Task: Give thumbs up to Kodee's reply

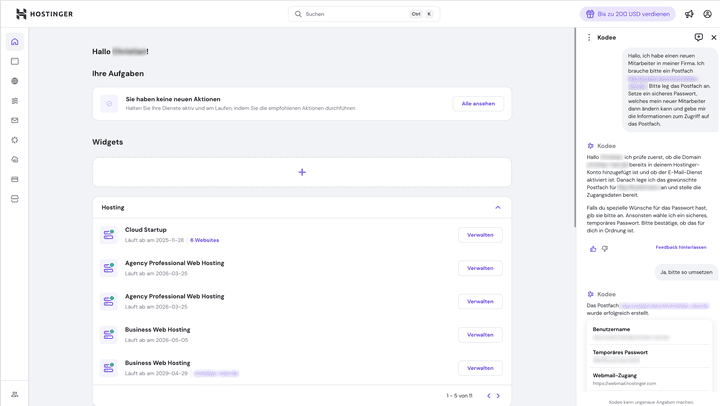Action: pos(593,248)
